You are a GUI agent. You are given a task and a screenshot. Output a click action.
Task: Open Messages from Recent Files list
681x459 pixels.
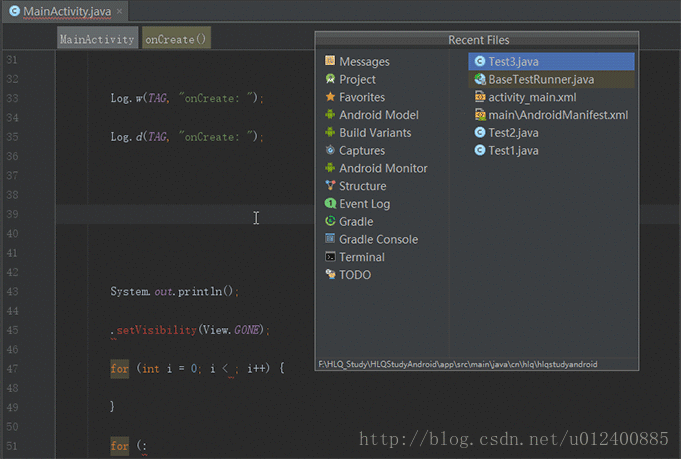[364, 62]
